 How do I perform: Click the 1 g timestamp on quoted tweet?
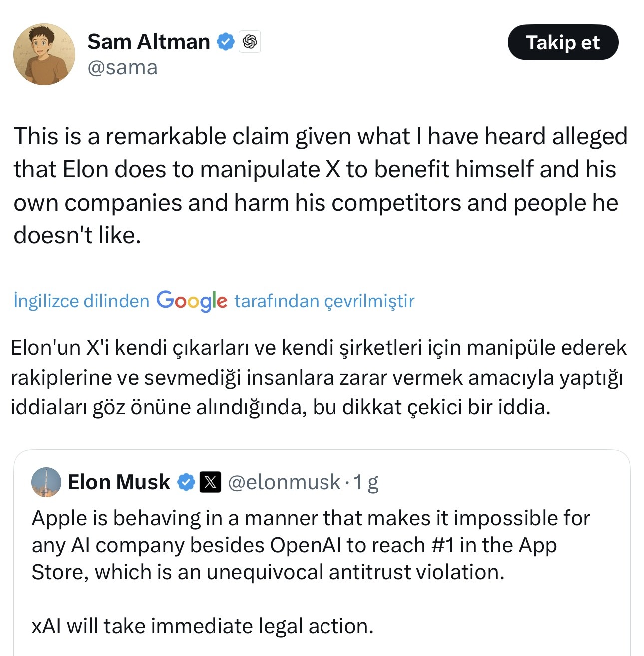(x=366, y=482)
